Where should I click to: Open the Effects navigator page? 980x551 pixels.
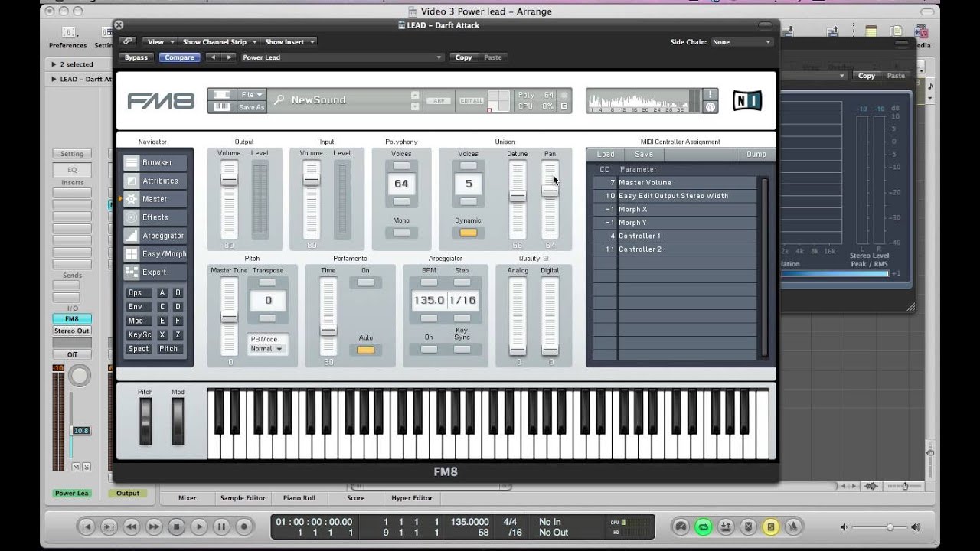[155, 217]
